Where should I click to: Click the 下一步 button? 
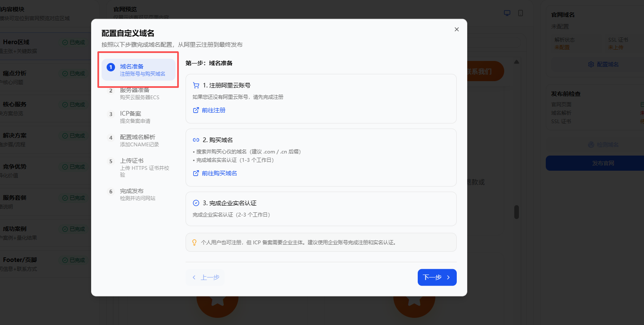pos(437,277)
